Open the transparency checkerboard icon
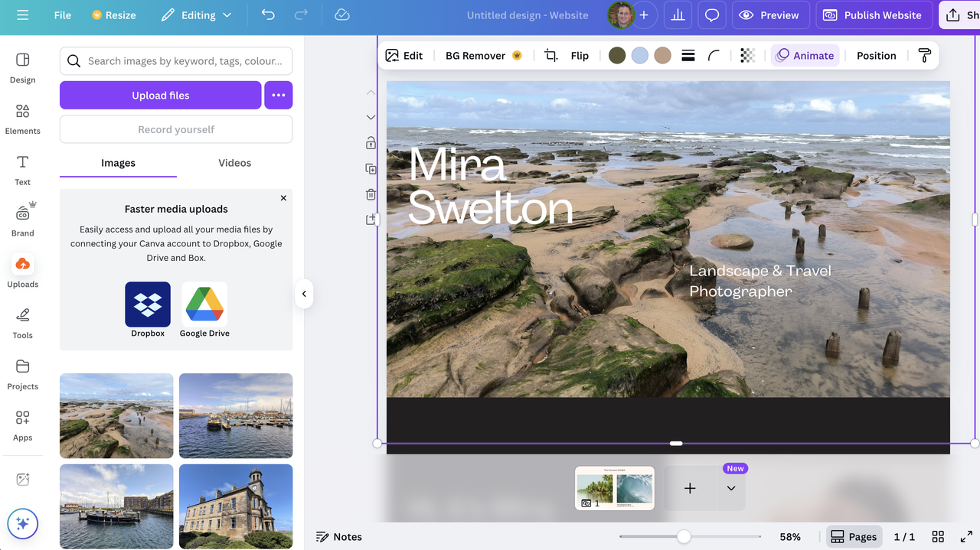The height and width of the screenshot is (550, 980). point(748,56)
